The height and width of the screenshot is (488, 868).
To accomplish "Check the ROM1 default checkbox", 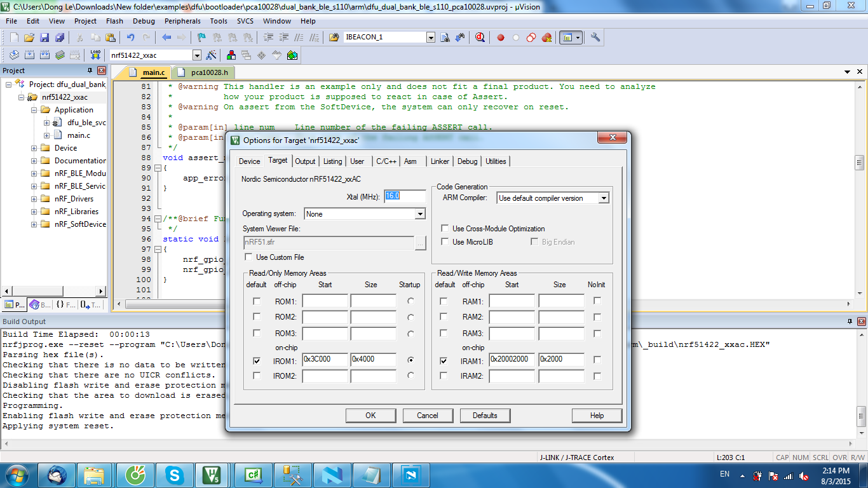I will (257, 301).
